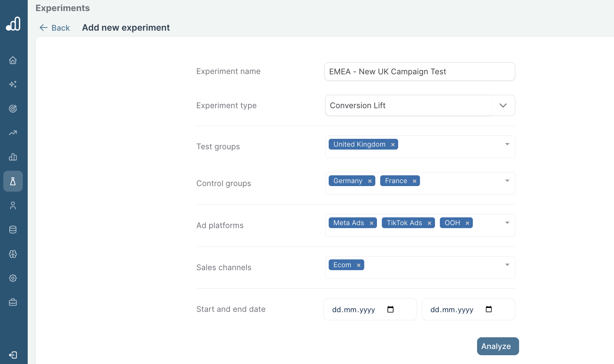Expand the Ad platforms dropdown arrow
Image resolution: width=614 pixels, height=364 pixels.
pyautogui.click(x=507, y=223)
